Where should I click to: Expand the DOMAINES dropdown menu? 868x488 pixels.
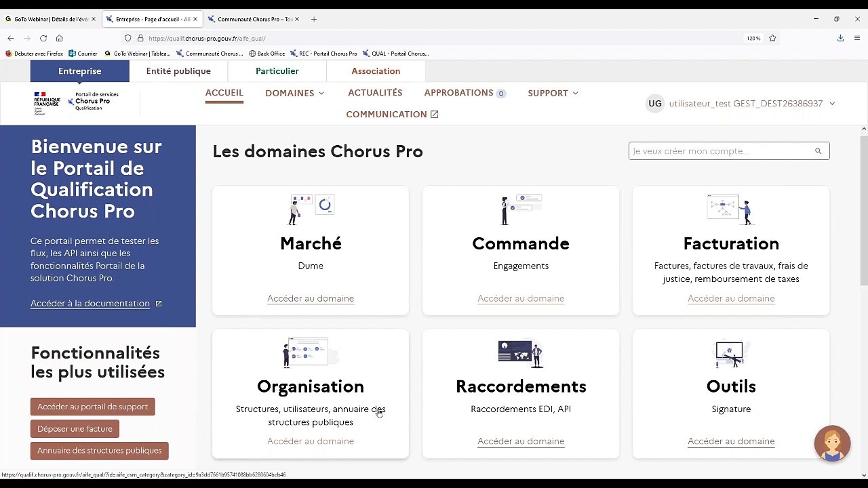coord(295,94)
